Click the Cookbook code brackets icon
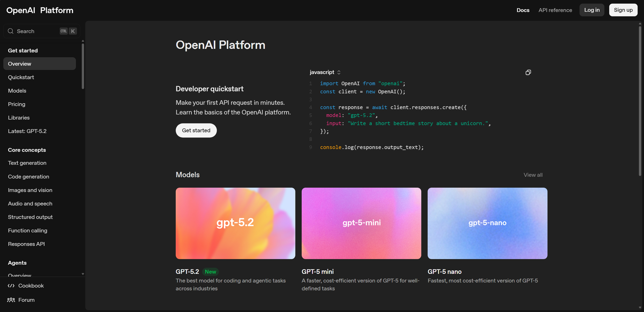The image size is (644, 312). [x=11, y=286]
